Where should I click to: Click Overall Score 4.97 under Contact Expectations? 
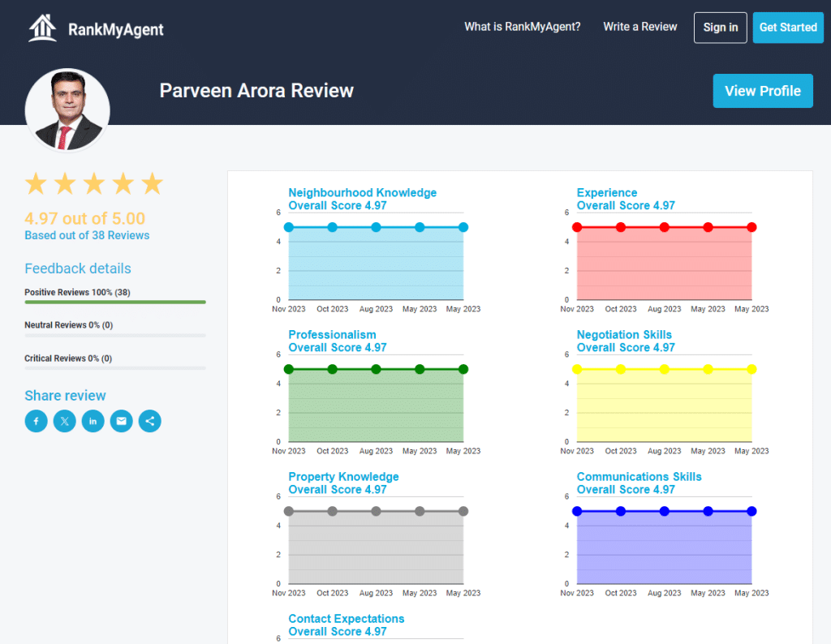coord(337,631)
